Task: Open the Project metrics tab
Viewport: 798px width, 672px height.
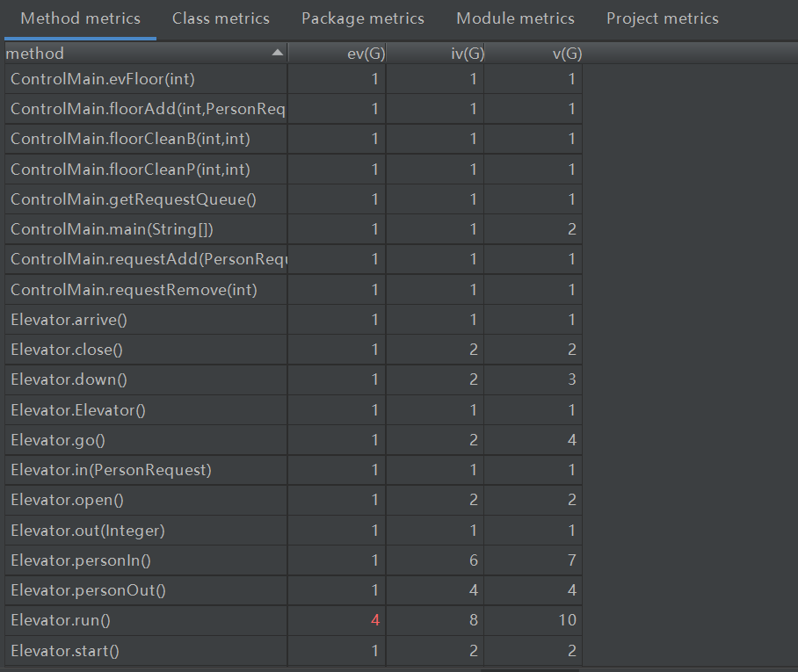Action: pyautogui.click(x=662, y=18)
